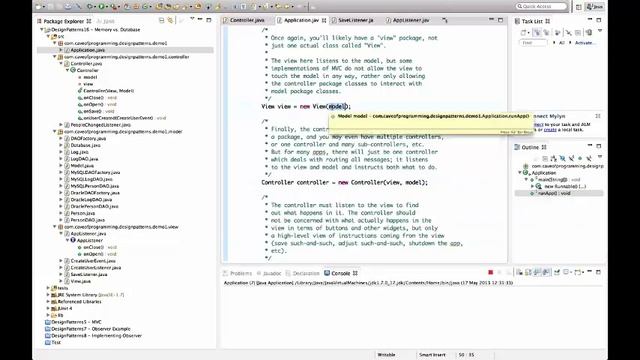Collapse the src folder node
Image resolution: width=640 pixels, height=360 pixels.
point(48,36)
